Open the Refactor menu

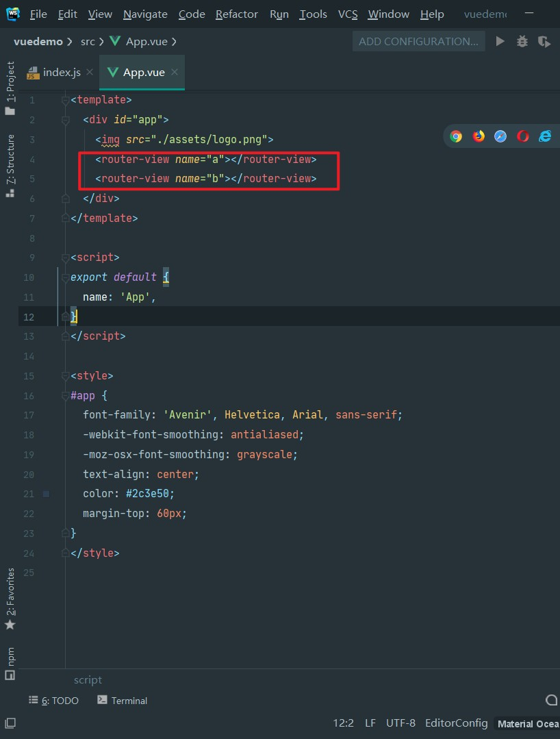pos(236,14)
